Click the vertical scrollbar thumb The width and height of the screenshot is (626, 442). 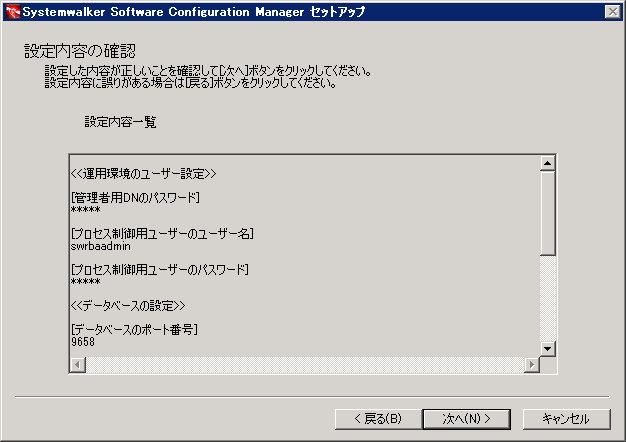(547, 214)
